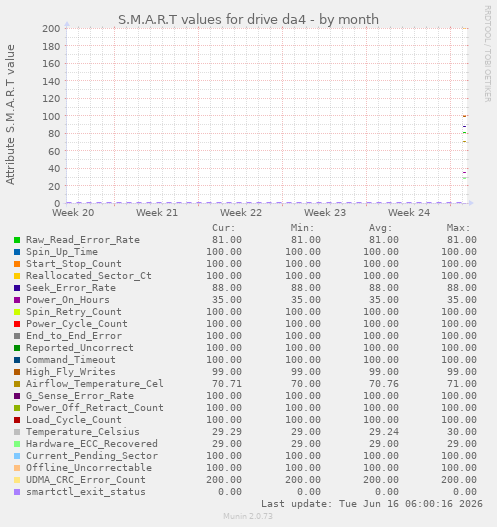Select the Spin_Retry_Count legend label
Viewport: 497px width, 527px height.
(74, 312)
